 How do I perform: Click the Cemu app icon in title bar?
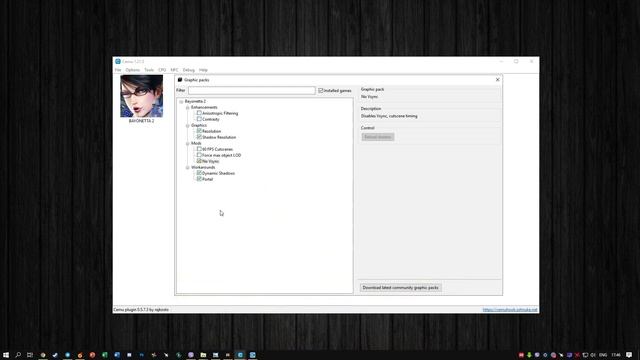tap(118, 61)
